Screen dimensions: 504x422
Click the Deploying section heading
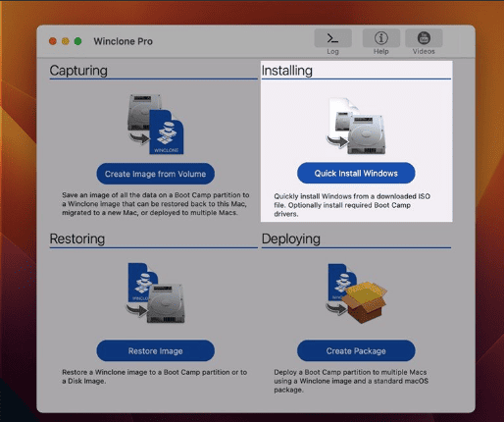tap(291, 238)
